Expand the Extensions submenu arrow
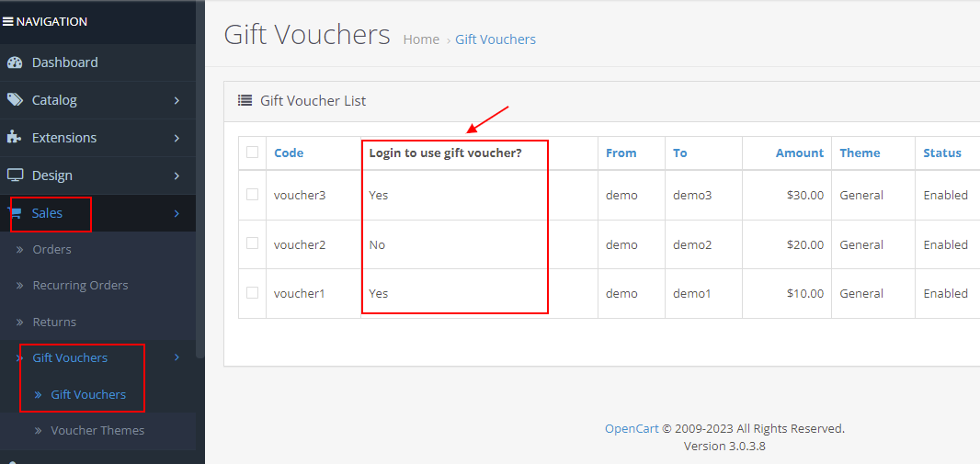This screenshot has height=464, width=980. click(x=177, y=138)
